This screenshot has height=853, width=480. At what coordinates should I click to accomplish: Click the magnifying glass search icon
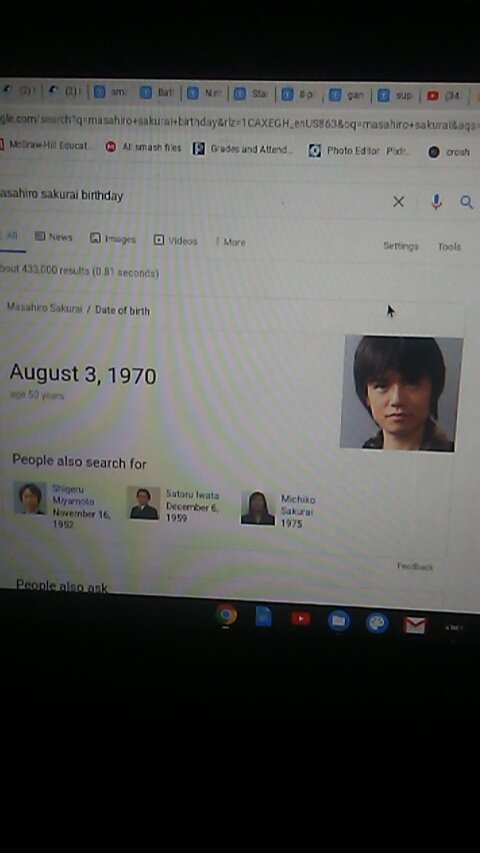point(466,202)
